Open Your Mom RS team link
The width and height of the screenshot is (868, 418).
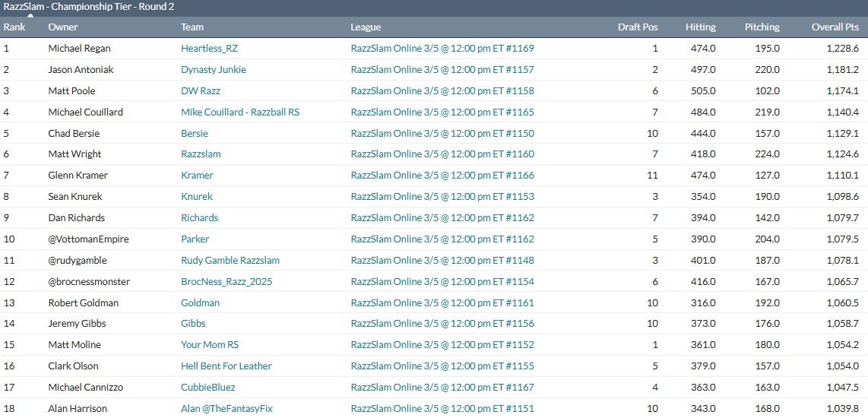(210, 345)
